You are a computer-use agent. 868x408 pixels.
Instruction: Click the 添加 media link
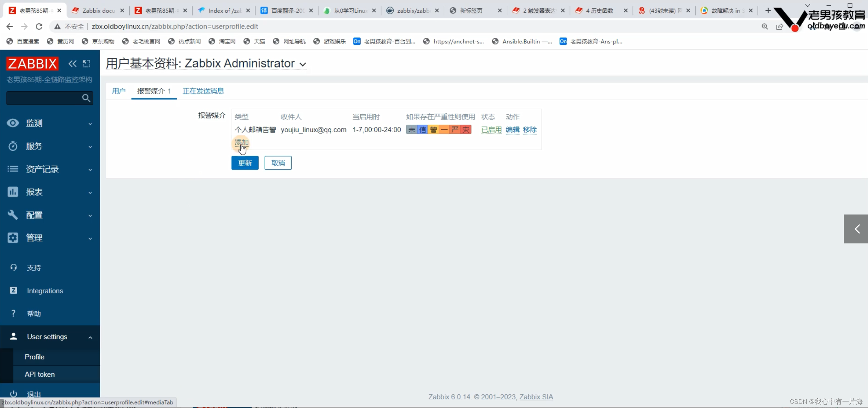241,142
